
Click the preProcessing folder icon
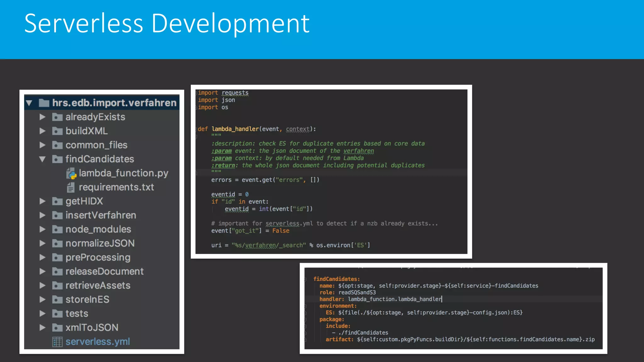pos(57,257)
